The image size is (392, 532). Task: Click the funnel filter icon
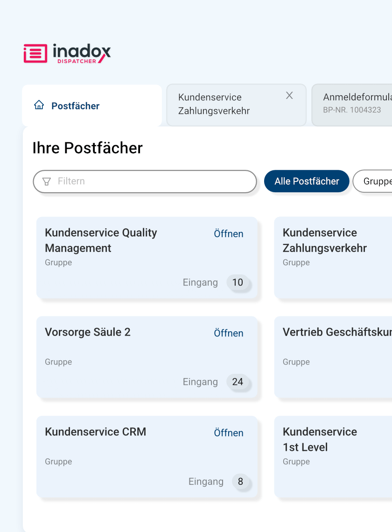click(47, 182)
